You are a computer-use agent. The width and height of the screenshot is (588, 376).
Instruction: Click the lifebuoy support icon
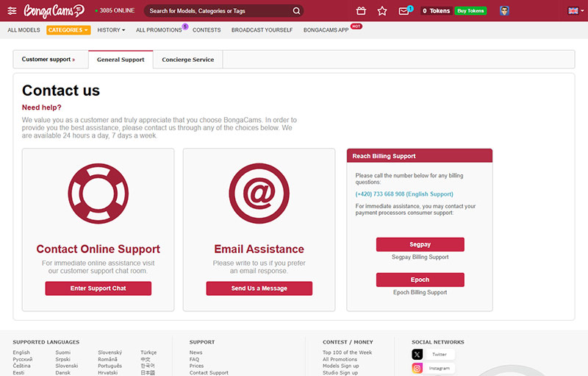pos(98,194)
